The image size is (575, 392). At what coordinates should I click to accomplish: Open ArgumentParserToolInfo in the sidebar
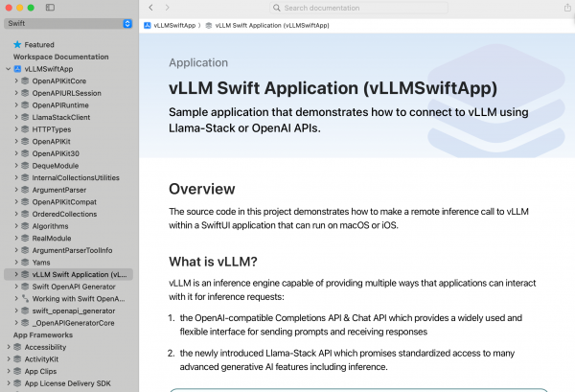[72, 250]
